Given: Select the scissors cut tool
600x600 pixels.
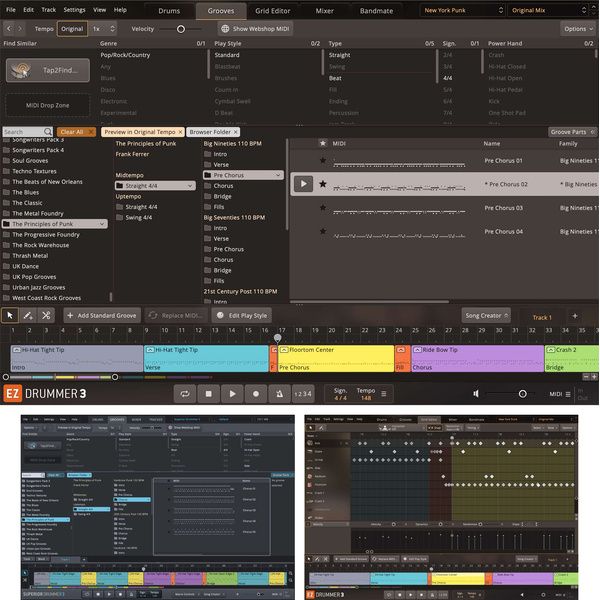Looking at the screenshot, I should coord(46,315).
